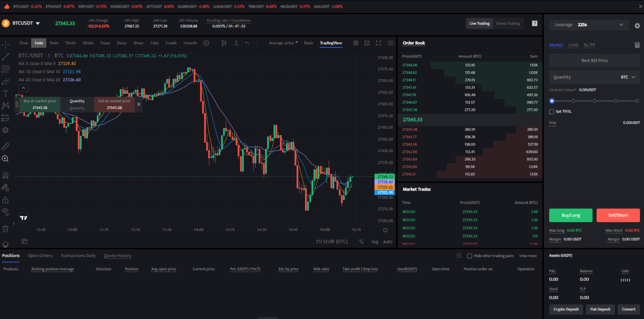Toggle the hide all drawings eye icon
The width and height of the screenshot is (644, 319).
pyautogui.click(x=5, y=211)
